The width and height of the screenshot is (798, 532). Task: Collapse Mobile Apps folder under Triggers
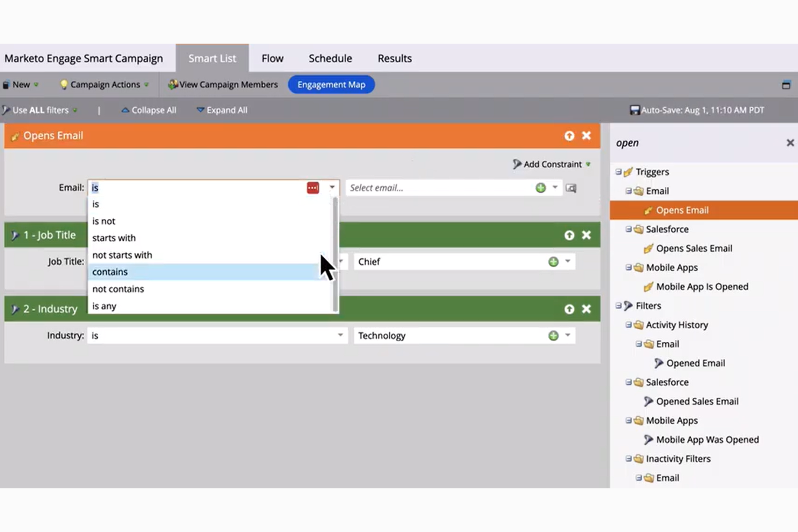[x=628, y=267]
